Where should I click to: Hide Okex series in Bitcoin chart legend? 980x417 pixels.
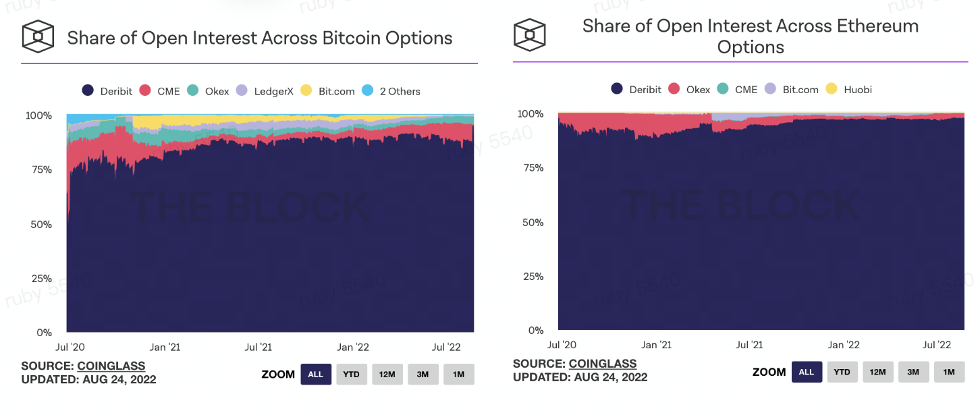pos(208,91)
